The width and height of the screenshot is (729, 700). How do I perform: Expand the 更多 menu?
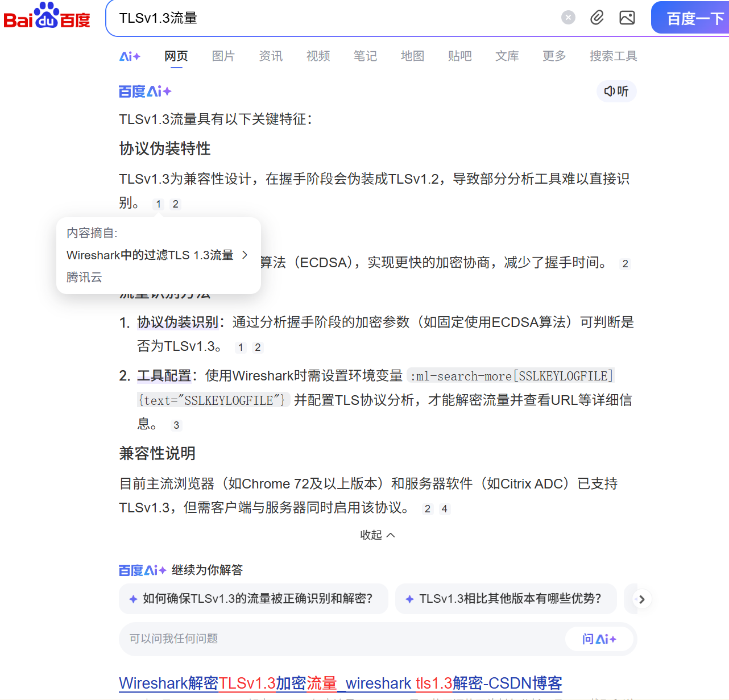[x=554, y=56]
